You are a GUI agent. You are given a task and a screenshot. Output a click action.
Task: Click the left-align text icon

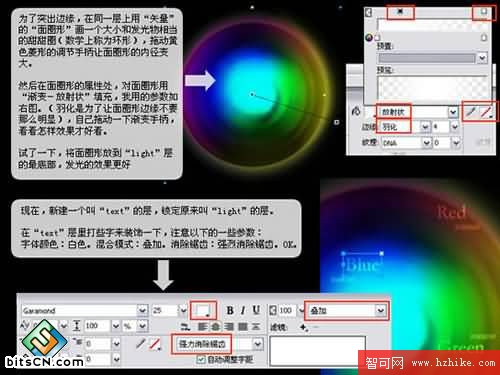[x=202, y=327]
